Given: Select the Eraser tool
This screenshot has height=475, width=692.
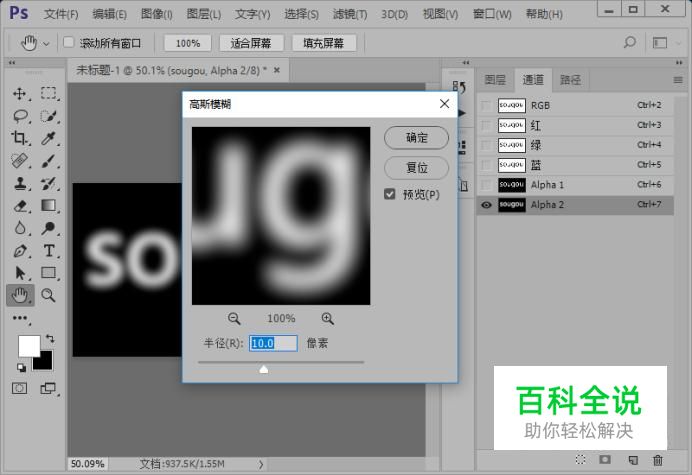Looking at the screenshot, I should [x=19, y=206].
